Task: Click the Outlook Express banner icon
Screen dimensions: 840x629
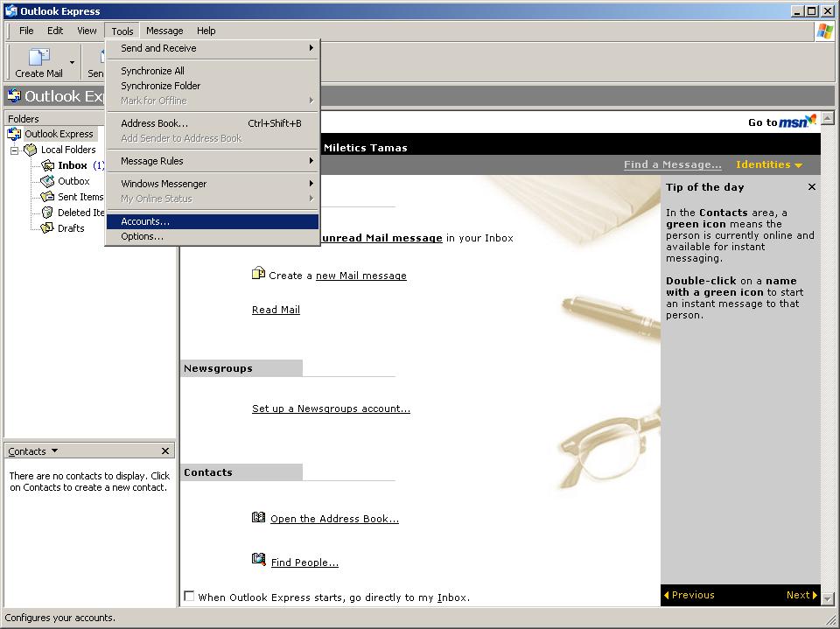Action: tap(15, 96)
